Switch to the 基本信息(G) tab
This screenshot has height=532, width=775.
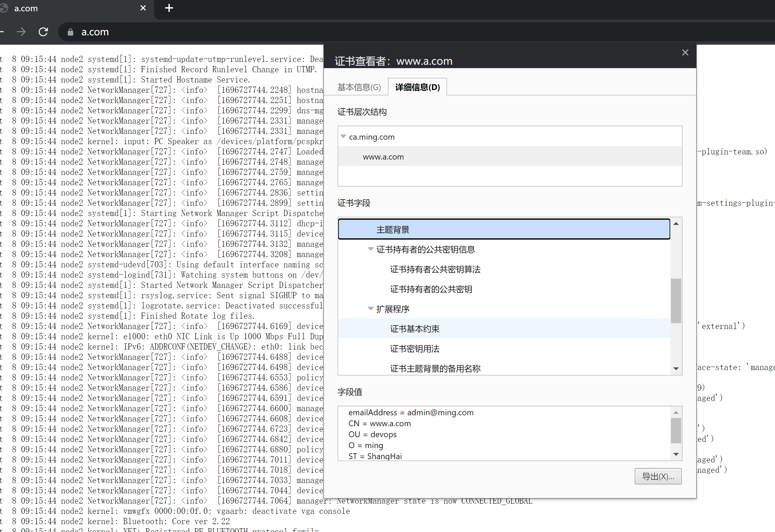(359, 87)
